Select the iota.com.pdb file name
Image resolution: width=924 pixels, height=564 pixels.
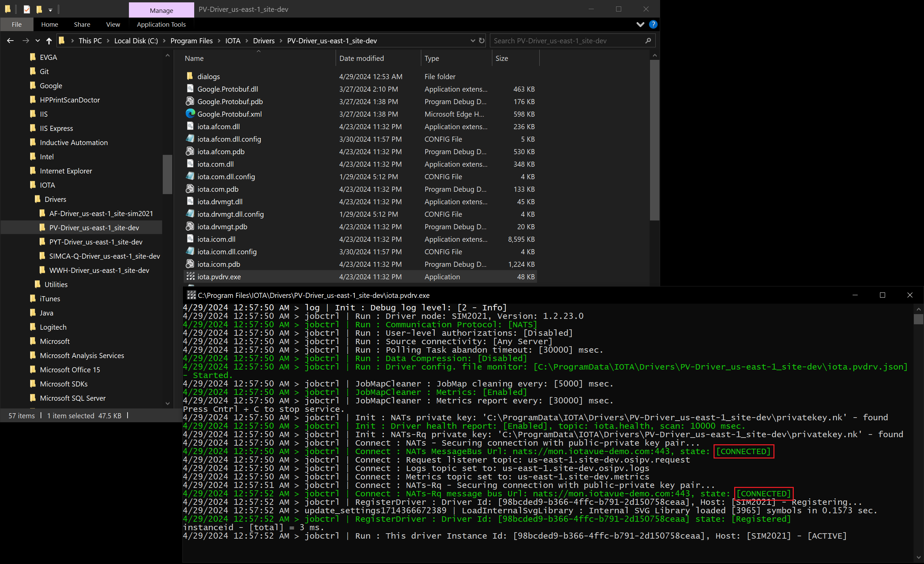[218, 189]
